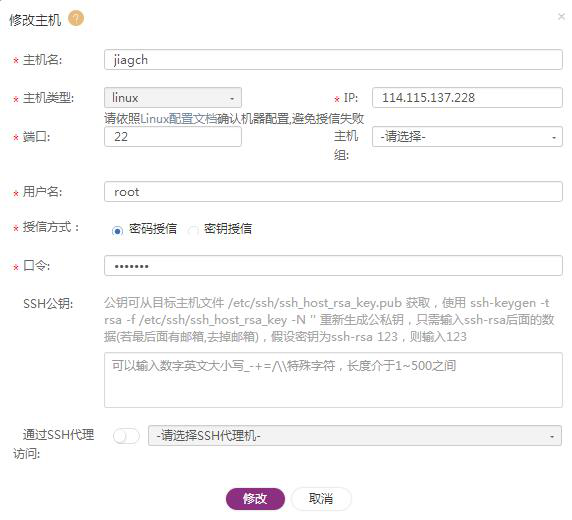Viewport: 572px width, 520px height.
Task: Choose the 密钥授信 radio button
Action: click(x=193, y=231)
